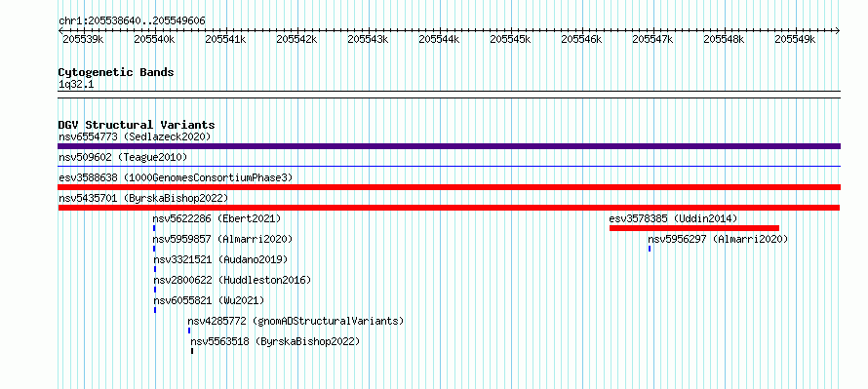The image size is (868, 389).
Task: Select the red esv3588638 variant bar
Action: (x=449, y=187)
